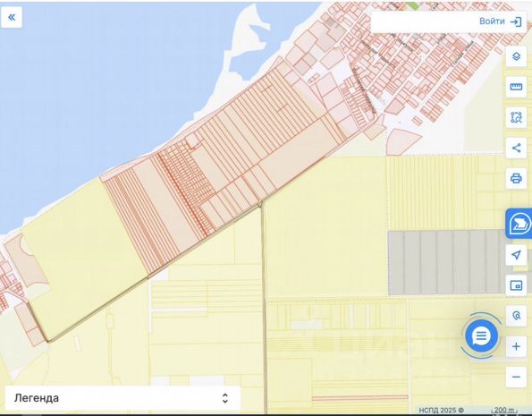Expand the Легенда panel
Screen dimensions: 532x416
click(x=122, y=398)
